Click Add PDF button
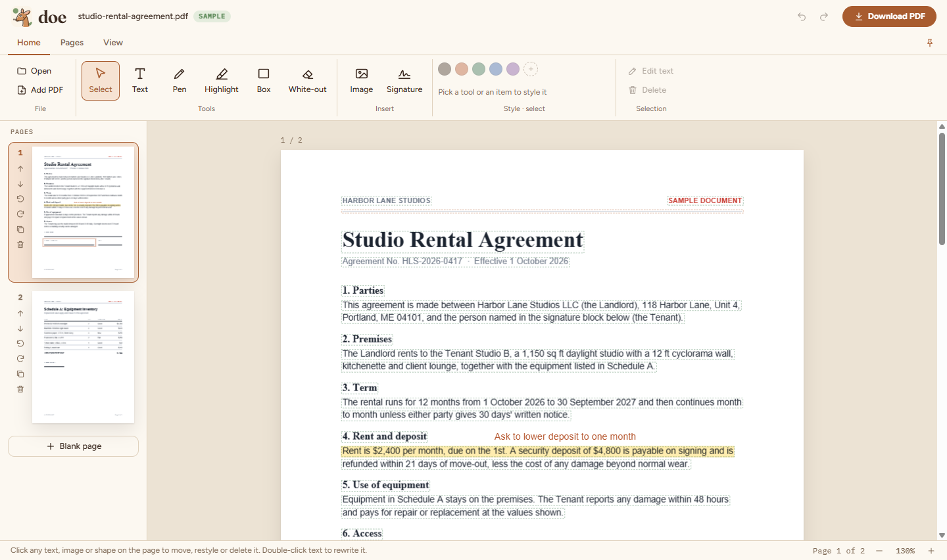The height and width of the screenshot is (560, 947). point(41,90)
